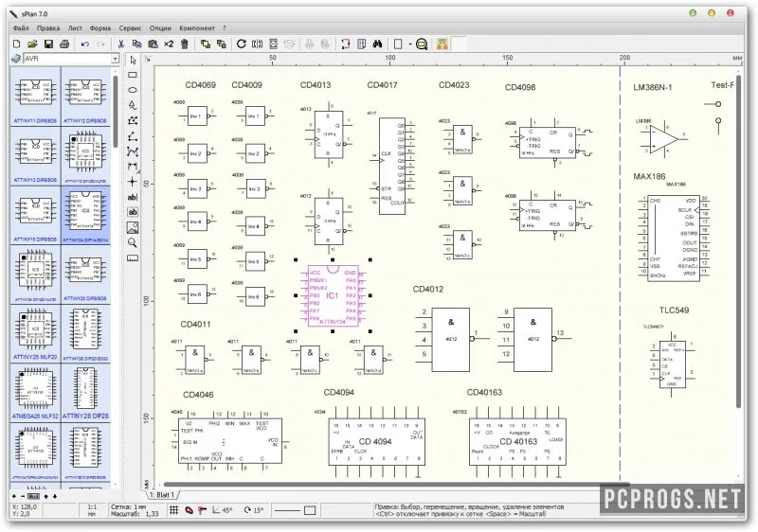Open the AVR library dropdown
Viewport: 758px width, 532px height.
pyautogui.click(x=115, y=59)
